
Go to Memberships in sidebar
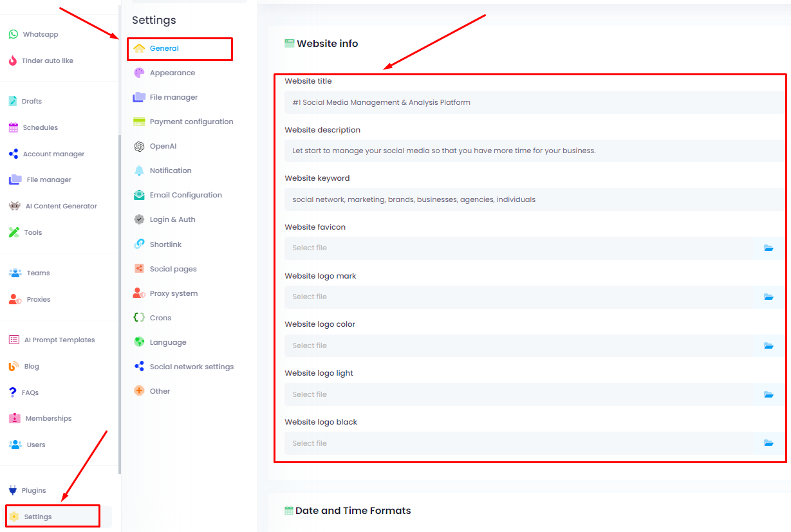tap(48, 418)
